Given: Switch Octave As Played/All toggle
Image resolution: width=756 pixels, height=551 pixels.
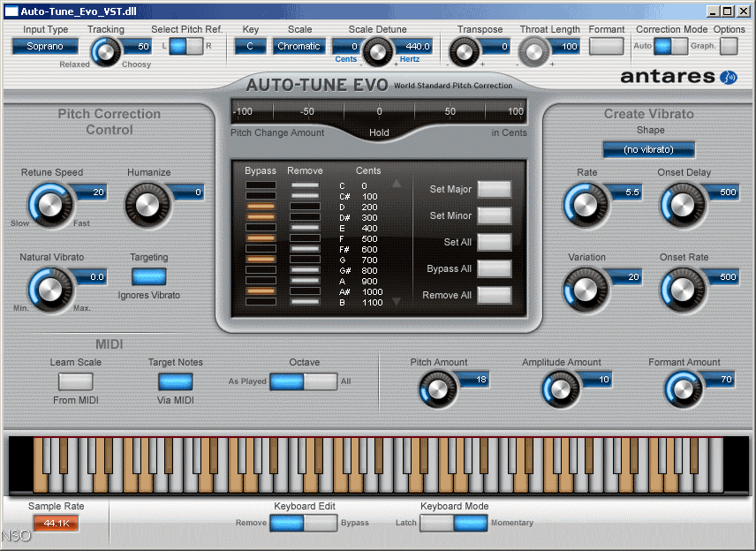Looking at the screenshot, I should click(x=303, y=381).
